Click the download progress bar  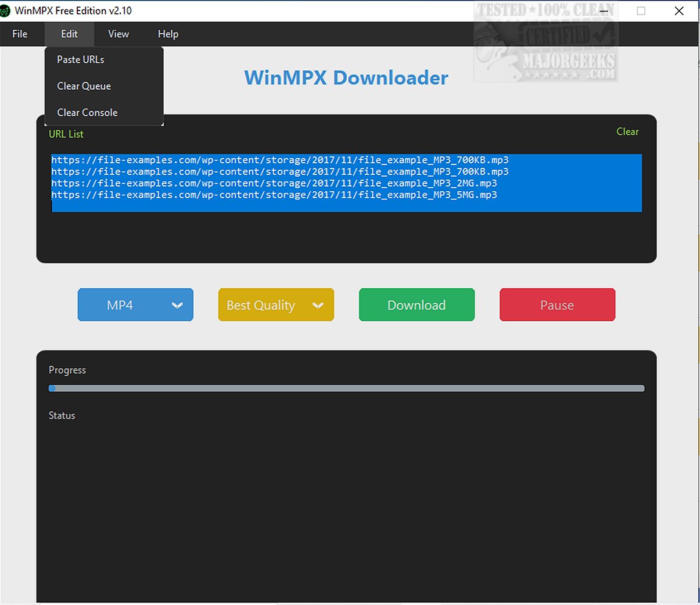click(346, 388)
